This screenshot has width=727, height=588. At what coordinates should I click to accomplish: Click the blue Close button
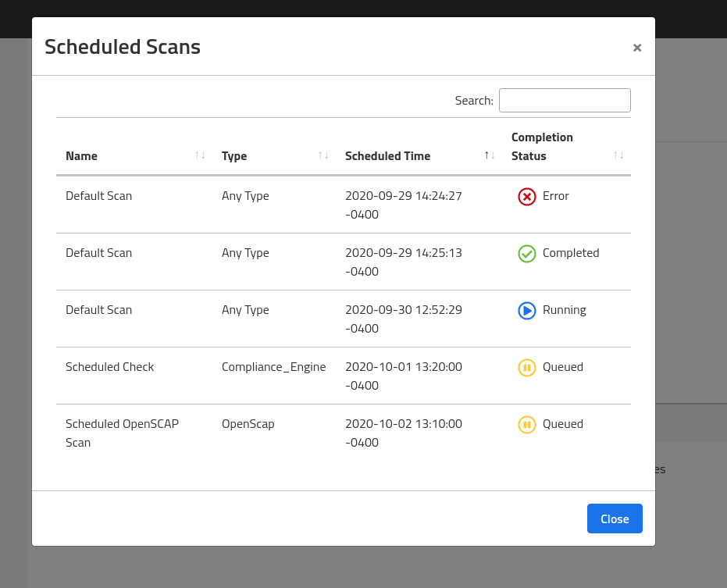point(615,519)
